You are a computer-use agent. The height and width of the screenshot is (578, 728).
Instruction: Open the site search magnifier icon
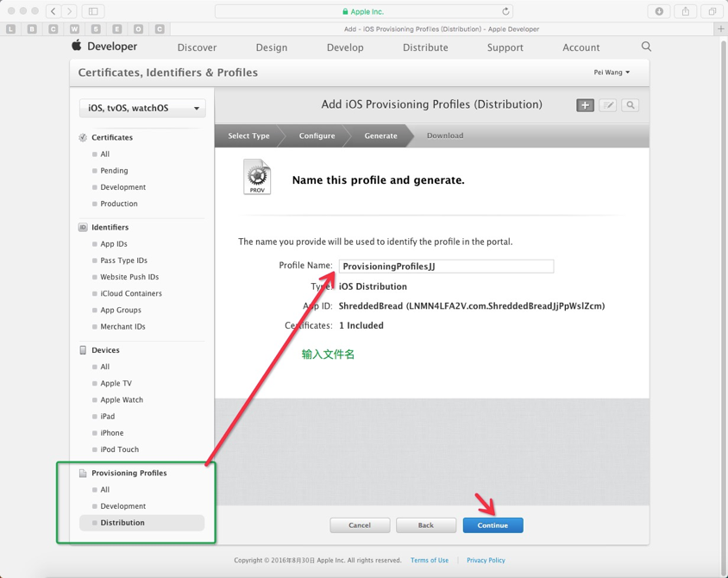[646, 47]
